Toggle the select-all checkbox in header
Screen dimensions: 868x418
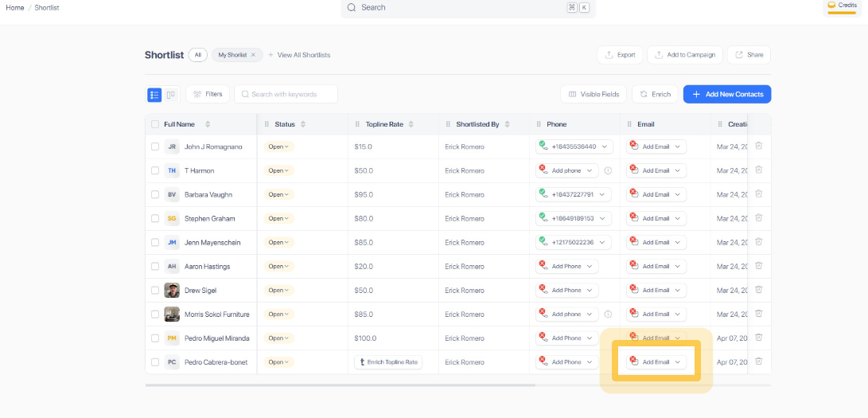[x=155, y=124]
